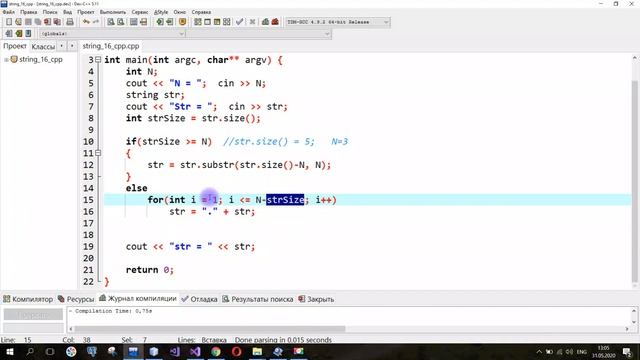
Task: Click the Replace toolbar icon
Action: pyautogui.click(x=120, y=22)
